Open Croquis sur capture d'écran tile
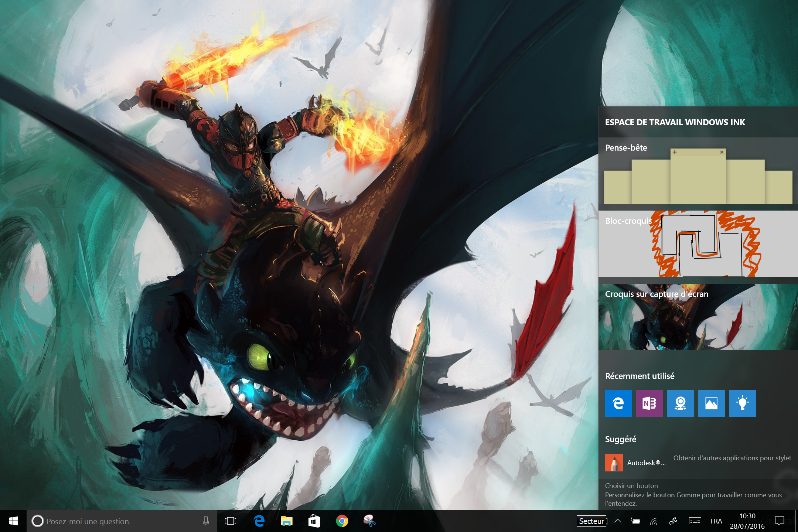This screenshot has height=532, width=798. pyautogui.click(x=698, y=317)
